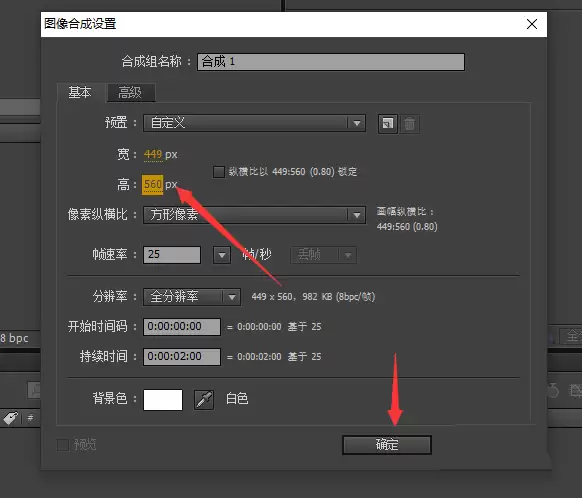Select the 基本 basic tab
Image resolution: width=582 pixels, height=498 pixels.
pyautogui.click(x=80, y=92)
